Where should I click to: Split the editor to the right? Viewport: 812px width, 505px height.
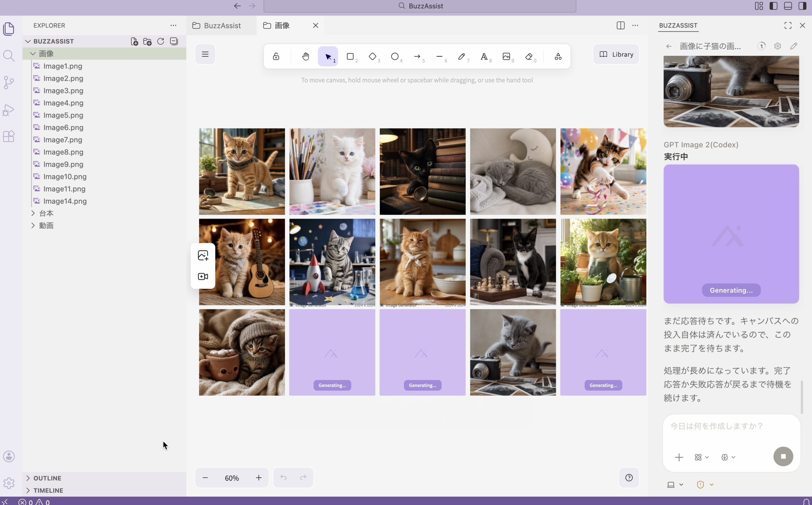[x=621, y=25]
